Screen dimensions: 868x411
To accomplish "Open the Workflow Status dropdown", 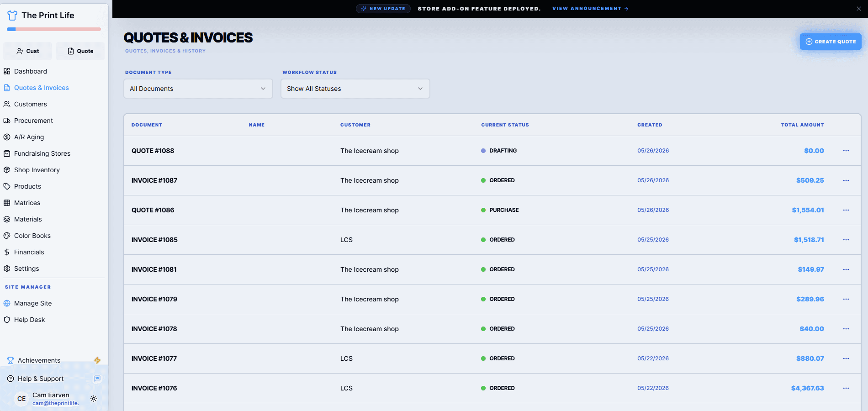I will tap(355, 89).
